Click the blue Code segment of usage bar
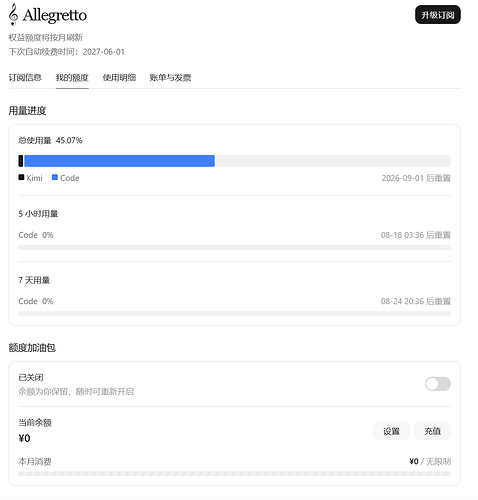Viewport: 478px width, 500px height. pos(119,161)
